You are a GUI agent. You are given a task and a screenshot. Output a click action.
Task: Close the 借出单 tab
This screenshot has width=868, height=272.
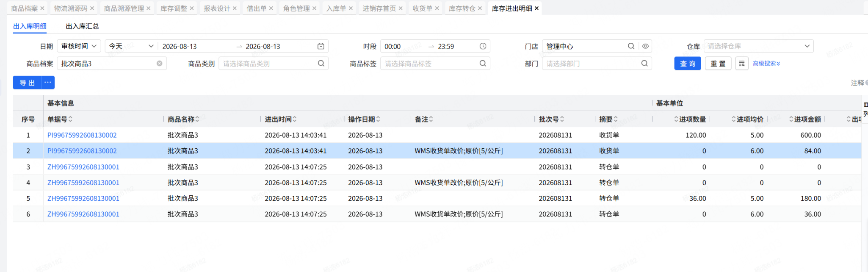271,8
